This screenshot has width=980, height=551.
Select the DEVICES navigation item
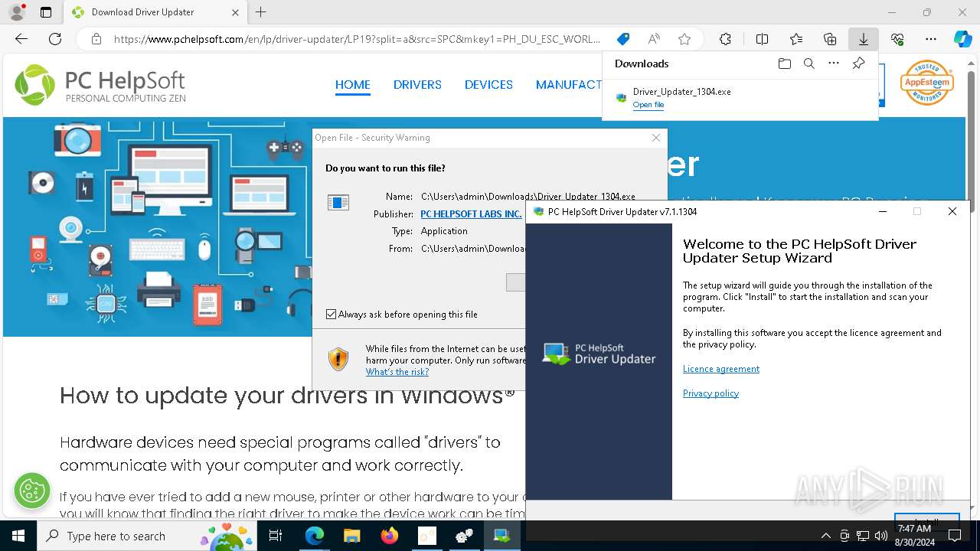pos(488,84)
